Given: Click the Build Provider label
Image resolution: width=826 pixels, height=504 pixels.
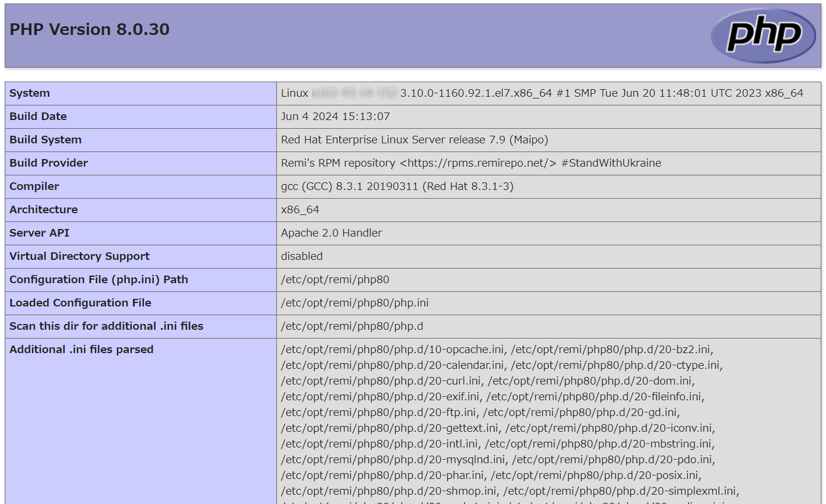Looking at the screenshot, I should click(49, 163).
